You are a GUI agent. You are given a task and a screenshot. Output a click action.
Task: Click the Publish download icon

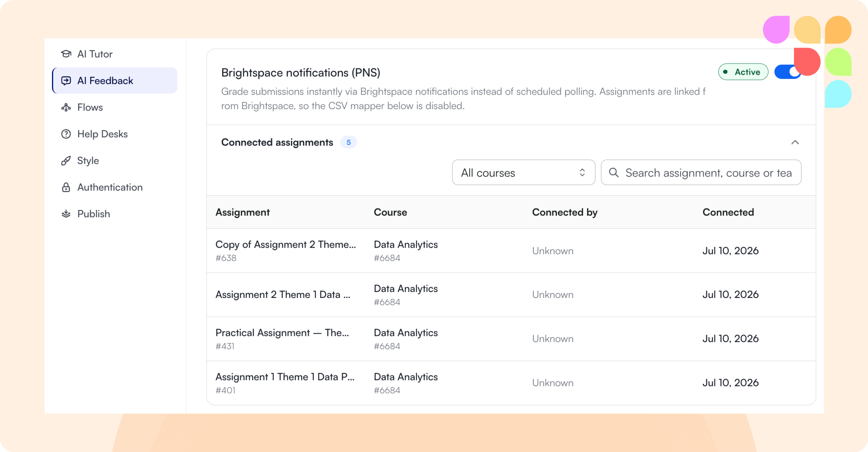click(x=66, y=214)
